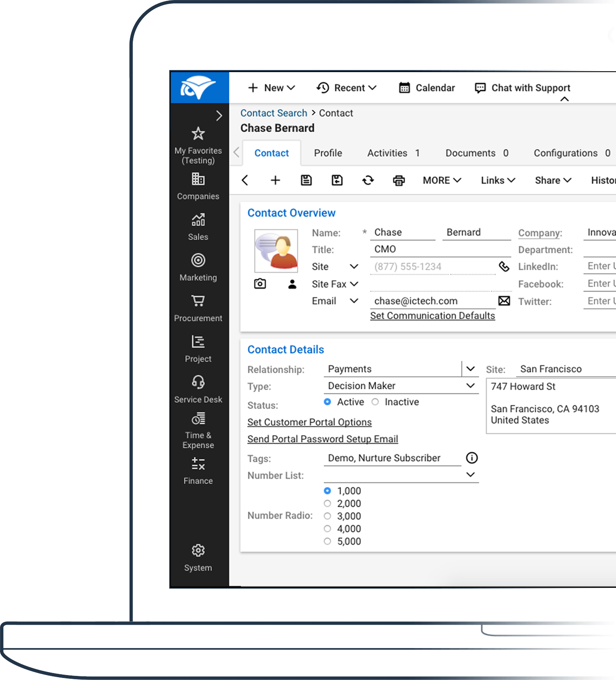
Task: Click the Tags field with Demo, Nurture Subscriber
Action: [x=392, y=458]
